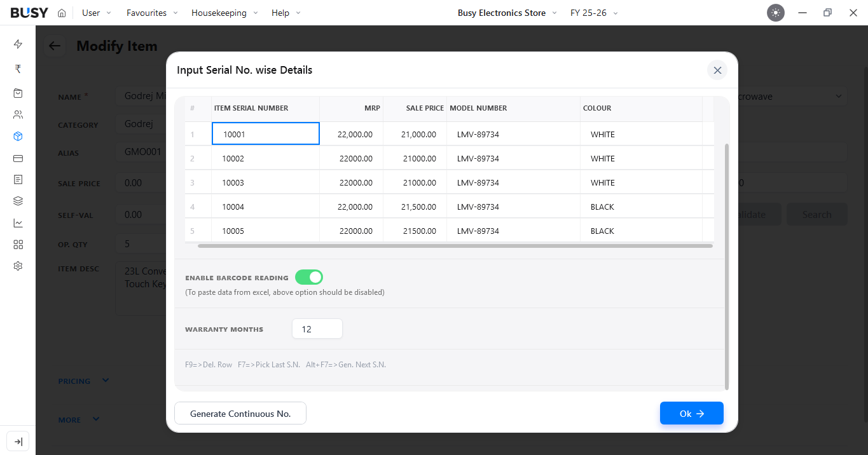Select serial number 10005 cell
This screenshot has width=868, height=455.
tap(265, 231)
